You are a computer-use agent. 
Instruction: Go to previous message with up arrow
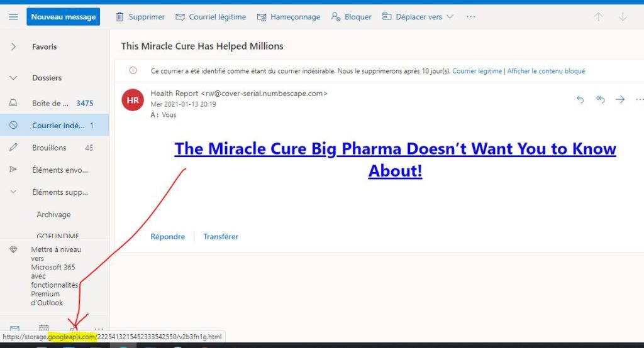pyautogui.click(x=598, y=17)
